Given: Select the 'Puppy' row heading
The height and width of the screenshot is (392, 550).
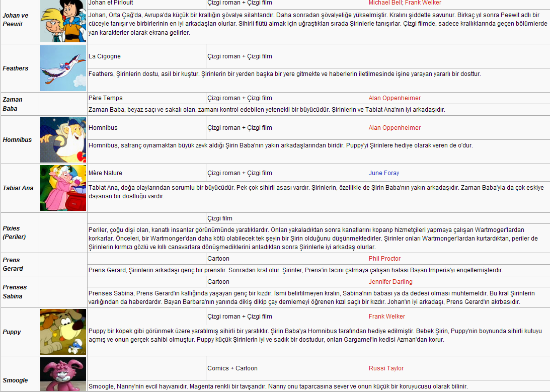Looking at the screenshot, I should click(x=12, y=332).
